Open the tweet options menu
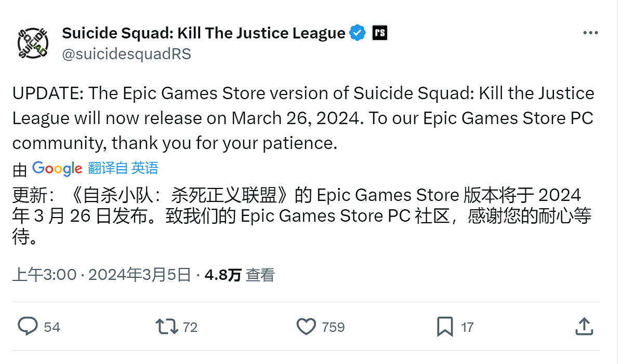Image resolution: width=635 pixels, height=364 pixels. [x=591, y=32]
